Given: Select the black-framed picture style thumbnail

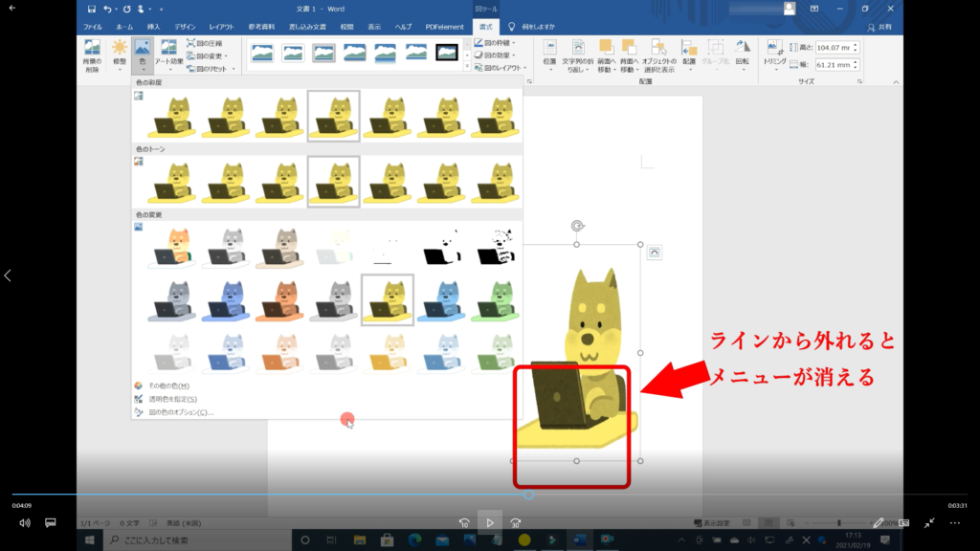Looking at the screenshot, I should point(447,52).
